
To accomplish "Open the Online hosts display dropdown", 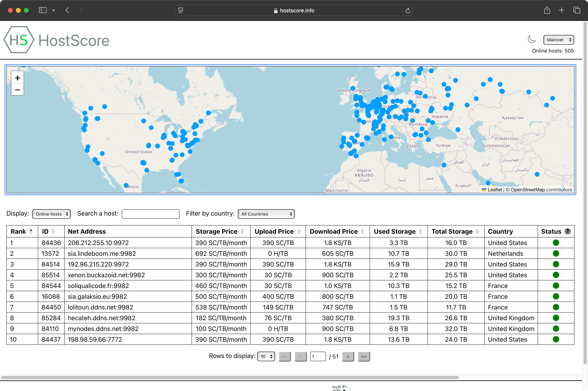I will (51, 214).
